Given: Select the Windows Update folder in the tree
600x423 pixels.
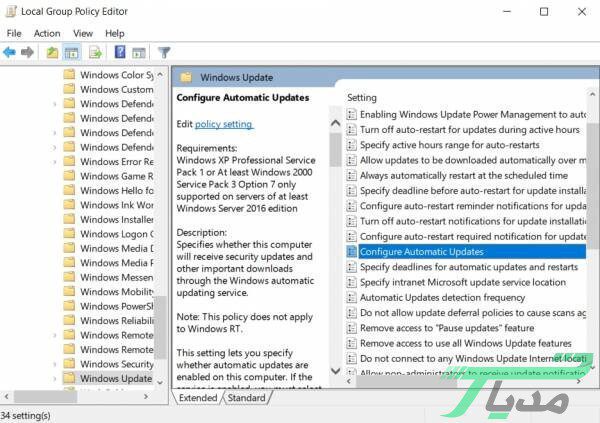Looking at the screenshot, I should tap(116, 379).
